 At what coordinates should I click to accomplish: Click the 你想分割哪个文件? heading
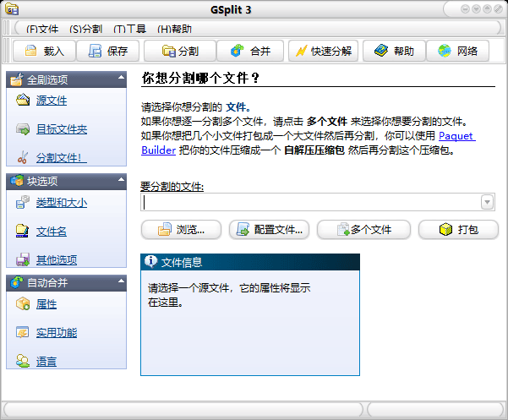point(200,78)
